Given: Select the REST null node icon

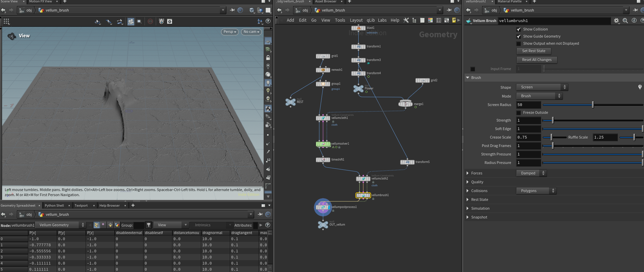Looking at the screenshot, I should click(290, 102).
